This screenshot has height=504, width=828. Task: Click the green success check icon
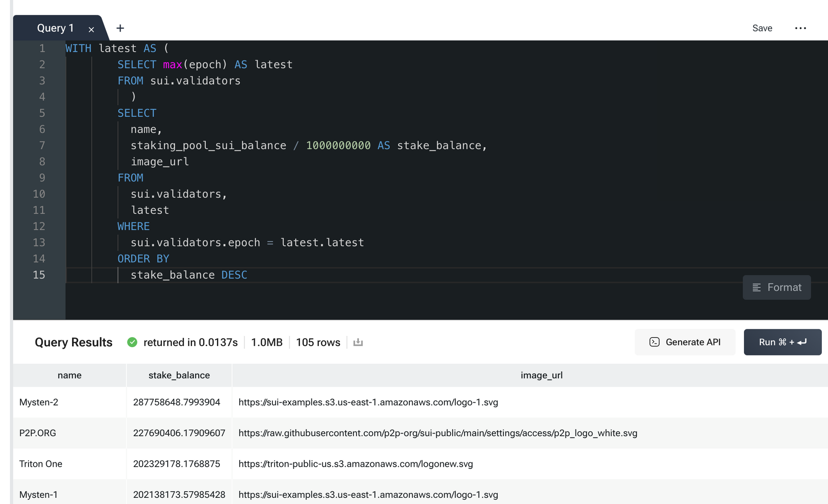[x=132, y=342]
